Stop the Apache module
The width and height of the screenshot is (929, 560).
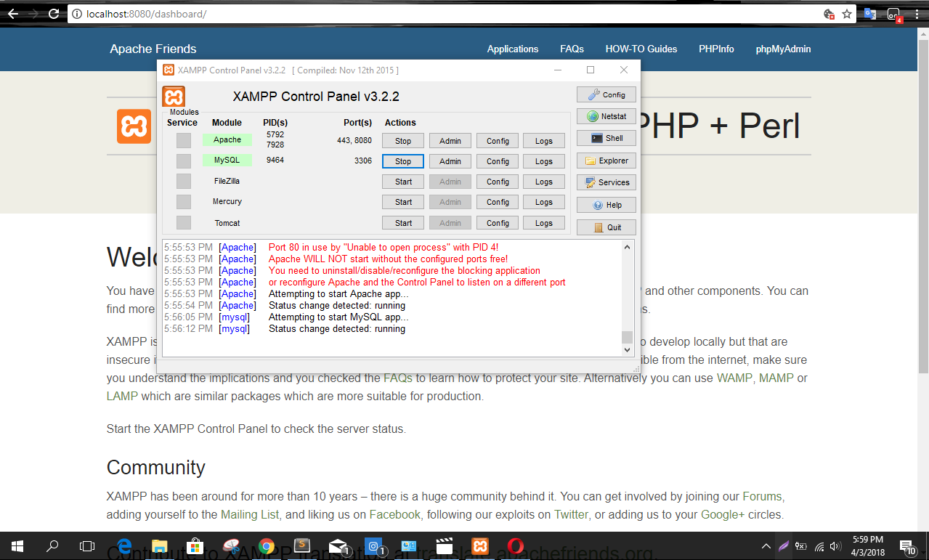(403, 141)
